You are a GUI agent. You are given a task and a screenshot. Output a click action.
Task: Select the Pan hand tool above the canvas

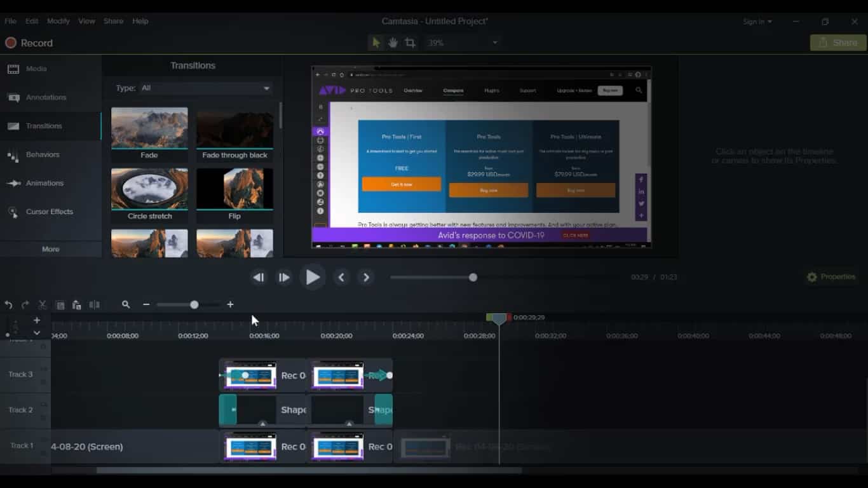click(x=392, y=42)
